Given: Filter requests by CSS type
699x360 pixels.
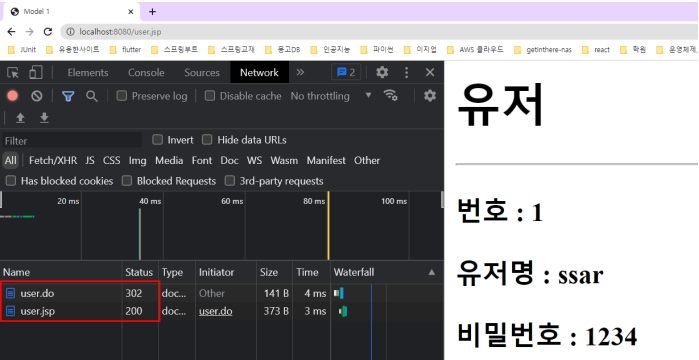Looking at the screenshot, I should coord(111,160).
